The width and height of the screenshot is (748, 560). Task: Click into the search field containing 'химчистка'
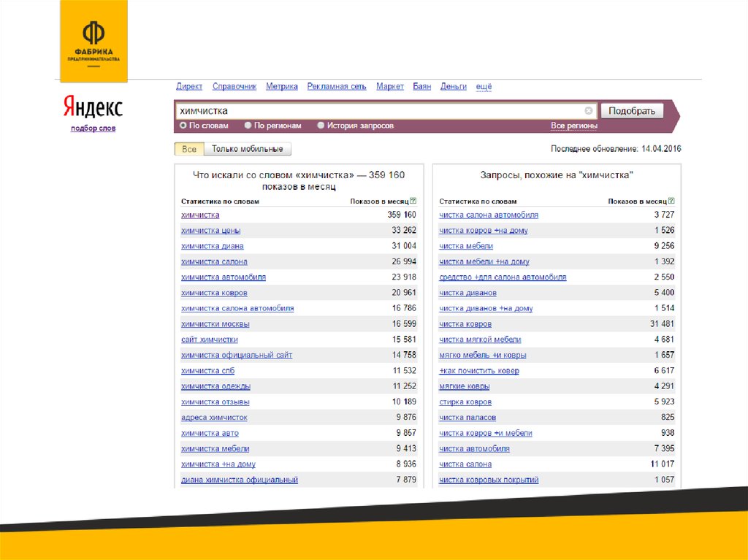point(380,111)
